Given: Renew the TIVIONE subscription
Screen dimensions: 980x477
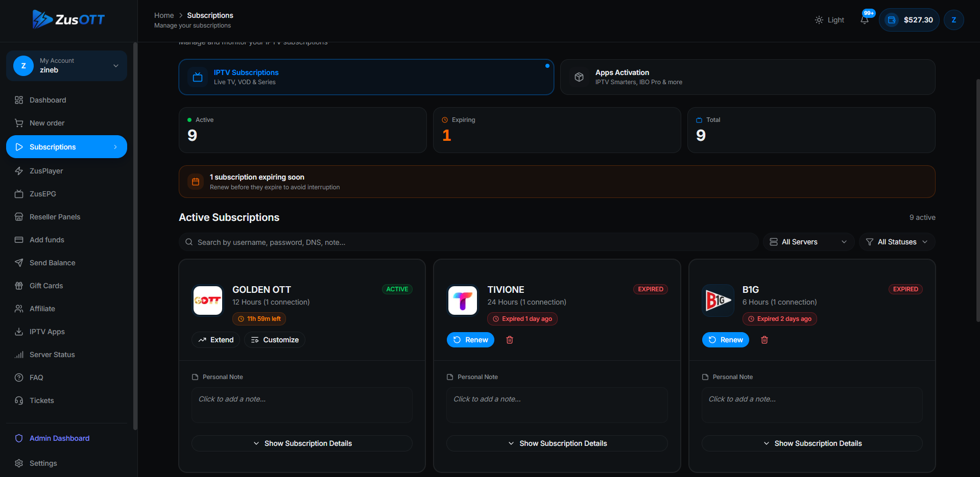Looking at the screenshot, I should [470, 340].
